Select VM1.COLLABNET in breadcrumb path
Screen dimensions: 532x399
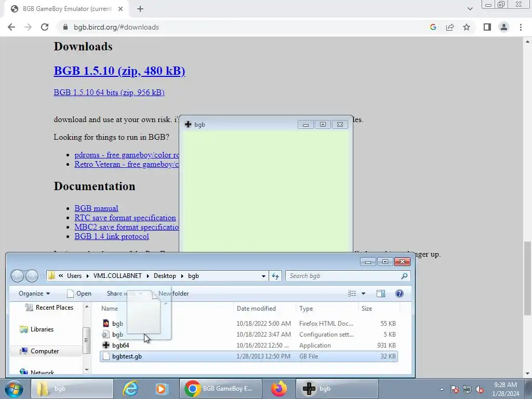click(117, 276)
